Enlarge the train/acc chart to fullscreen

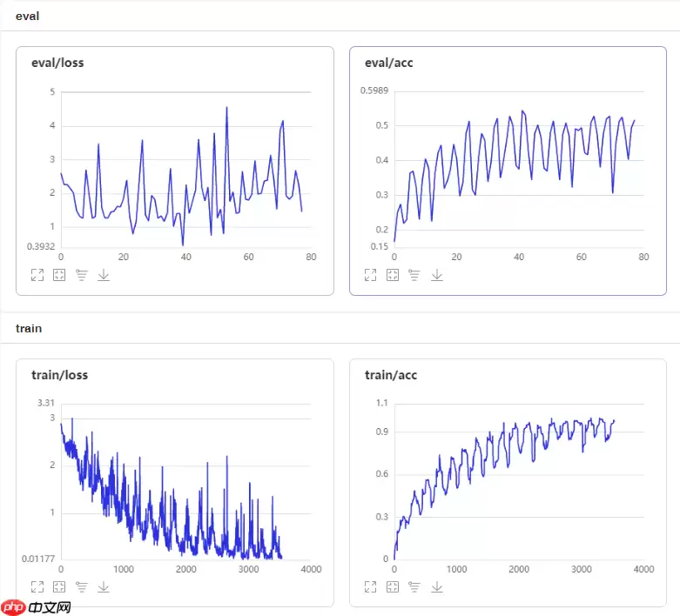point(370,587)
